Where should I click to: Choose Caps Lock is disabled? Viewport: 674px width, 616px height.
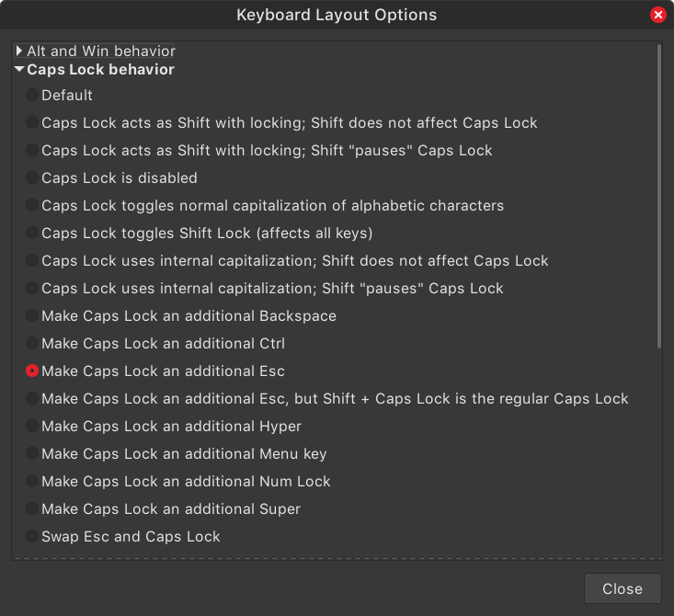coord(32,177)
